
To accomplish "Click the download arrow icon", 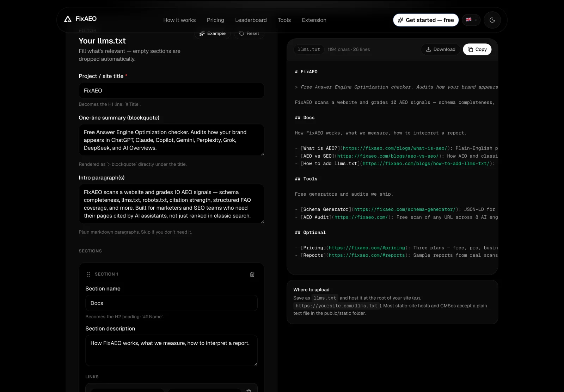I will pos(428,49).
